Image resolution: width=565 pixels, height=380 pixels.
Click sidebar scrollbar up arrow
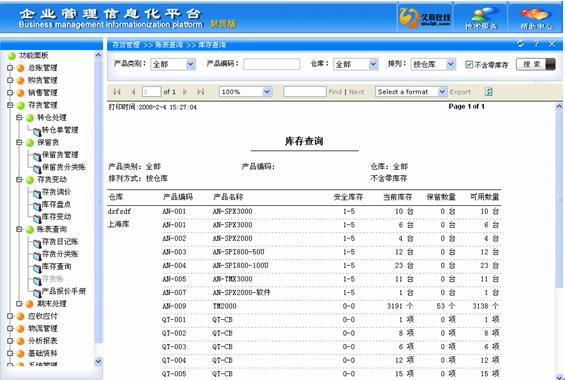[x=98, y=55]
